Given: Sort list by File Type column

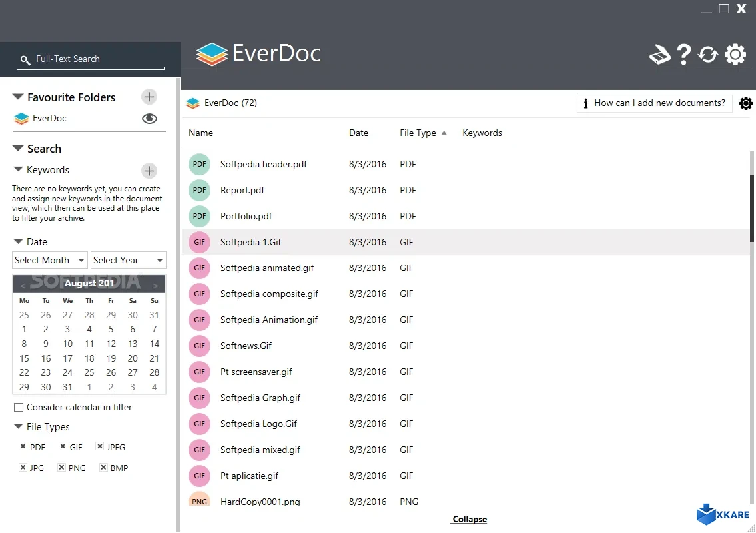Looking at the screenshot, I should coord(418,133).
